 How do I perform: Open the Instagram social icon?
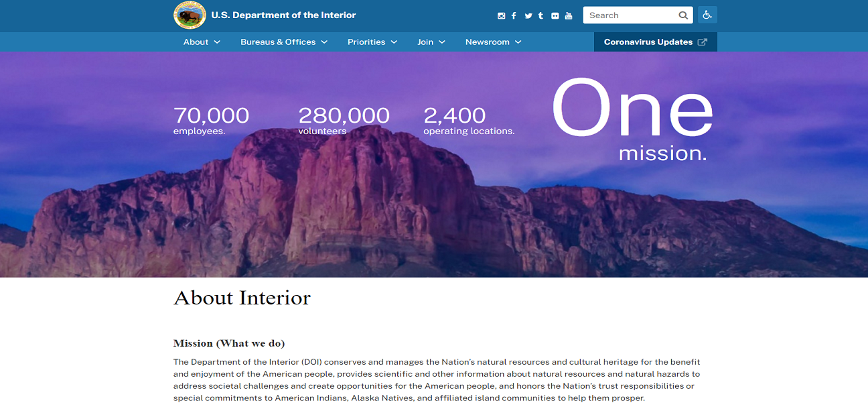pyautogui.click(x=501, y=15)
